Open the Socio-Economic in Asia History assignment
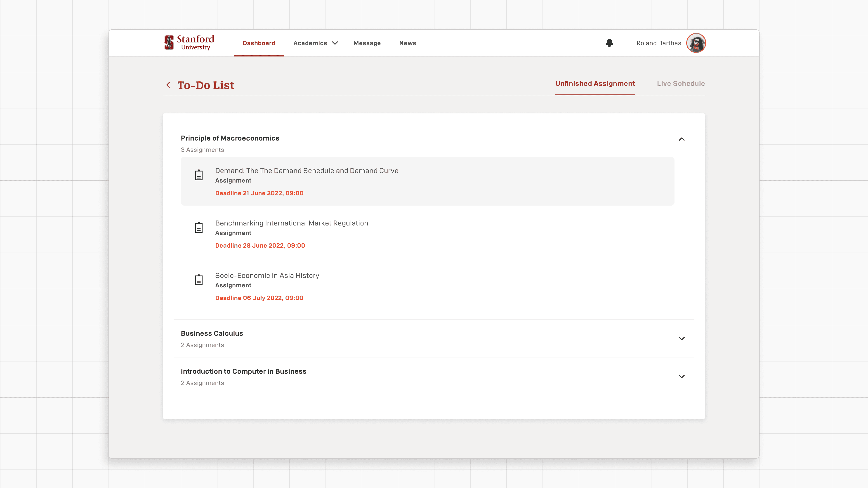The width and height of the screenshot is (868, 488). pyautogui.click(x=267, y=275)
